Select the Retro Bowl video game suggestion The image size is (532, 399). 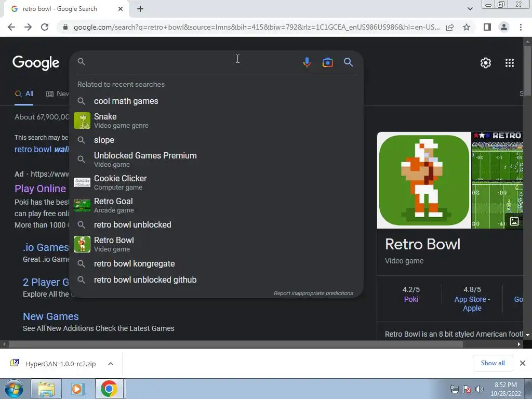pyautogui.click(x=216, y=244)
